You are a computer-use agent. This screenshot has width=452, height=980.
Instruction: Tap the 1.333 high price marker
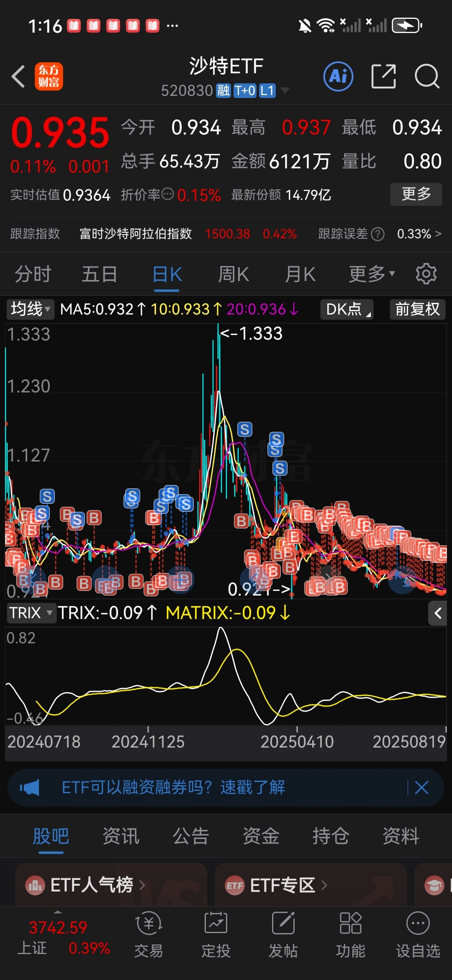[x=251, y=334]
